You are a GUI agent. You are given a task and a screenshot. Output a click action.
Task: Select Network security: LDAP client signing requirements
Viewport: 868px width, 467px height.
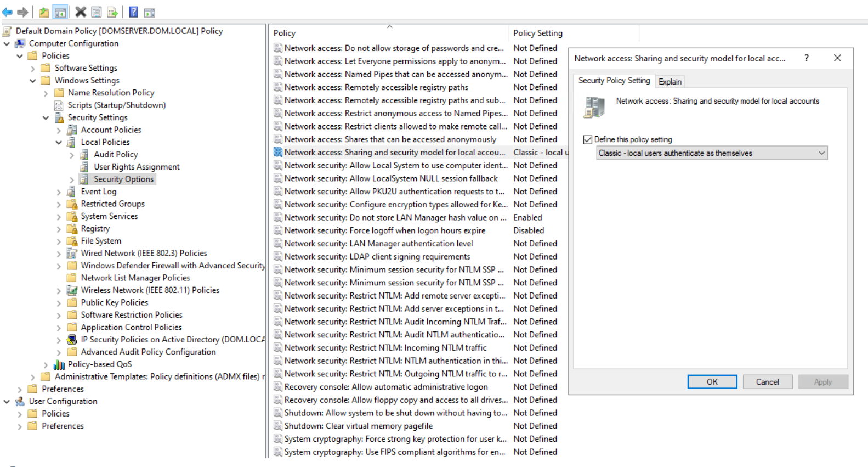coord(377,256)
